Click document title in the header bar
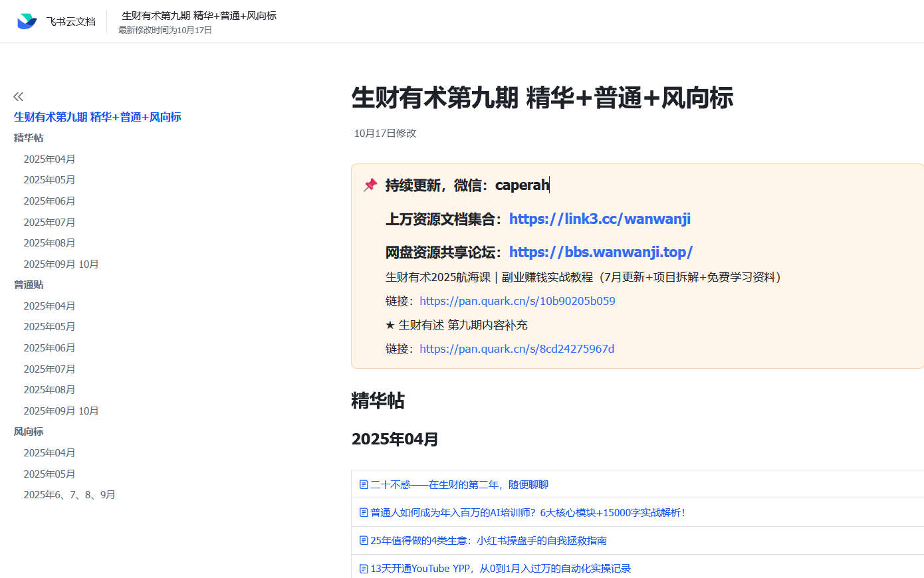Image resolution: width=924 pixels, height=578 pixels. pos(199,15)
